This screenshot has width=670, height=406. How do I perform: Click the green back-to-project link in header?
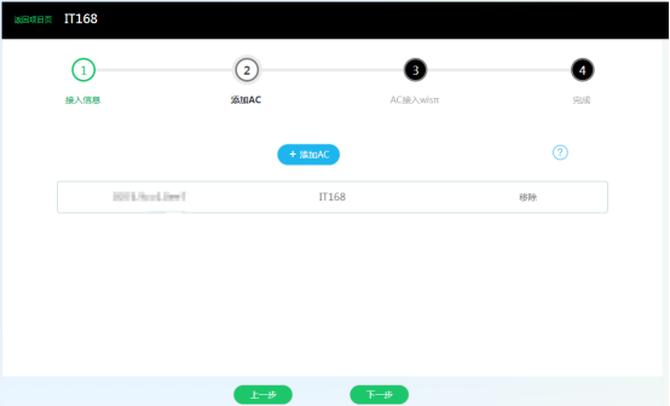[33, 20]
